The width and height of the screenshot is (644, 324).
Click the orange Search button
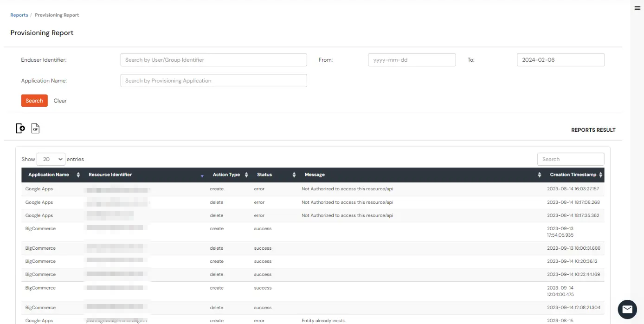pos(34,100)
